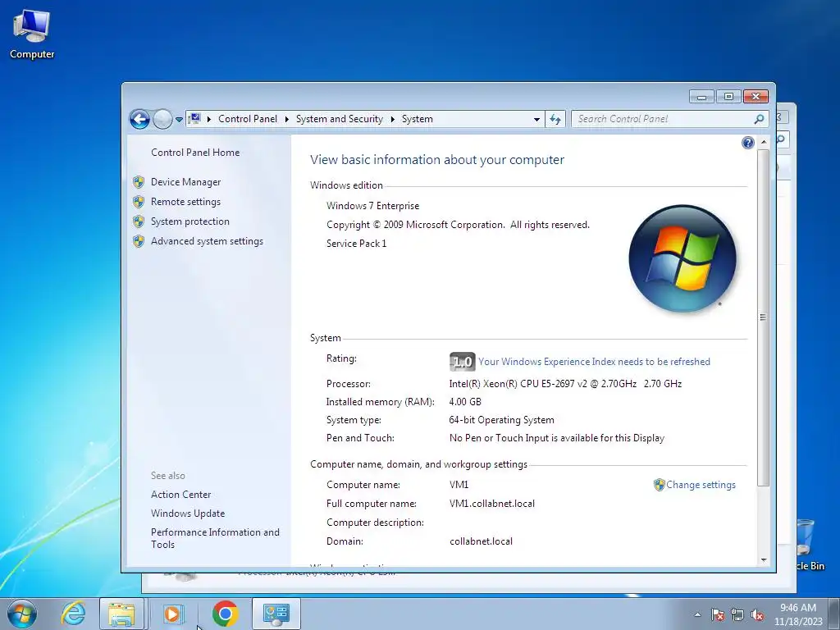This screenshot has height=630, width=840.
Task: Select the Windows 7 Enterprise text
Action: pos(373,206)
